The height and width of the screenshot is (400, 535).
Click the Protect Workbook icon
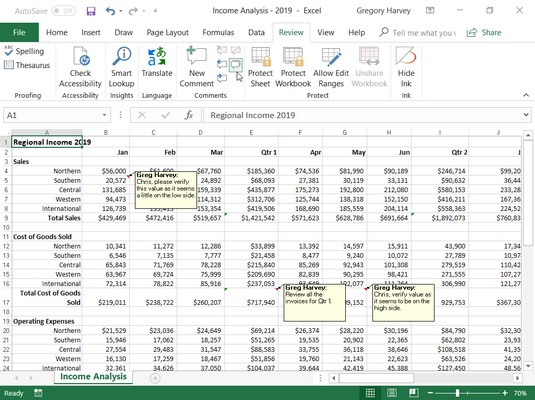(x=293, y=56)
